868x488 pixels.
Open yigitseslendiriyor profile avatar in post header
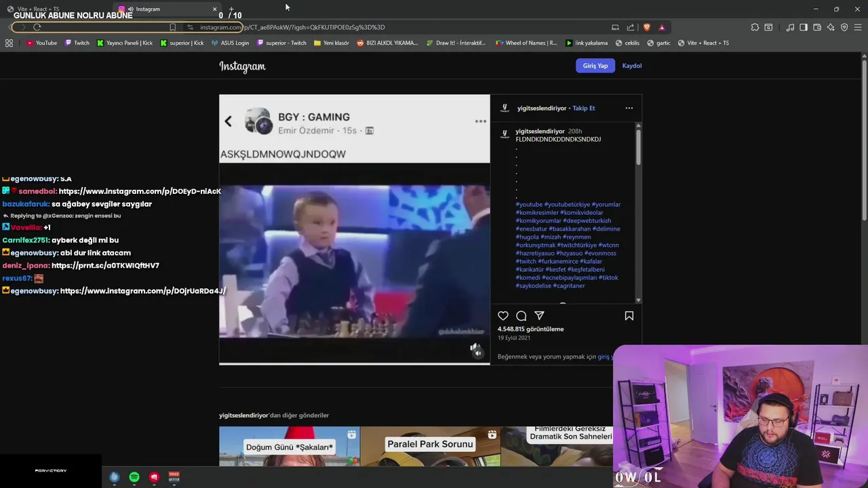click(x=505, y=108)
